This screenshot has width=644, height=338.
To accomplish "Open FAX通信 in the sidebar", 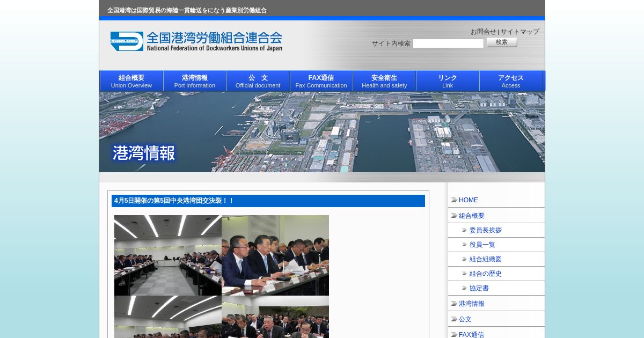I will tap(471, 334).
